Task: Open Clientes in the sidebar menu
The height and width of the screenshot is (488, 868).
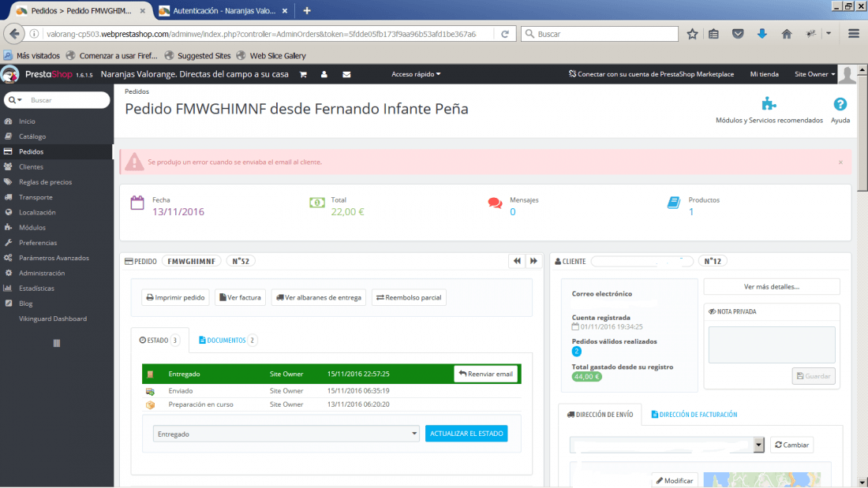Action: click(x=57, y=166)
